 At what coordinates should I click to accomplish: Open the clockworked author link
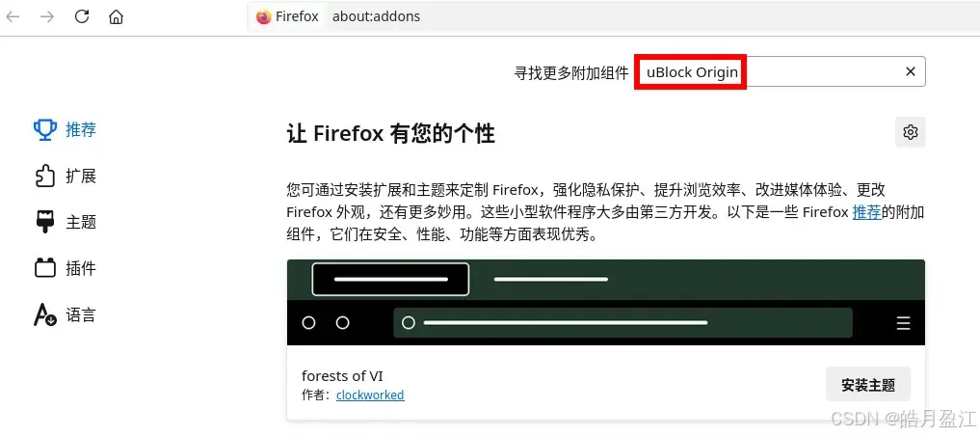click(x=370, y=395)
